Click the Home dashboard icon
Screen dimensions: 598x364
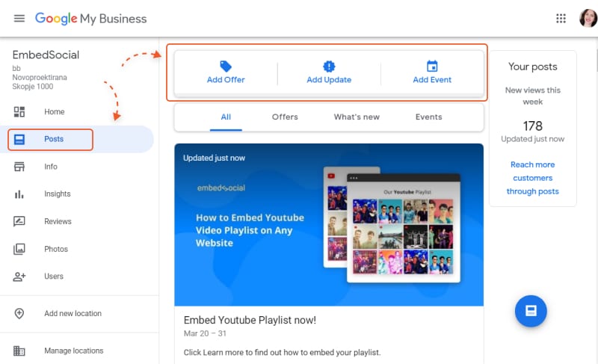19,111
